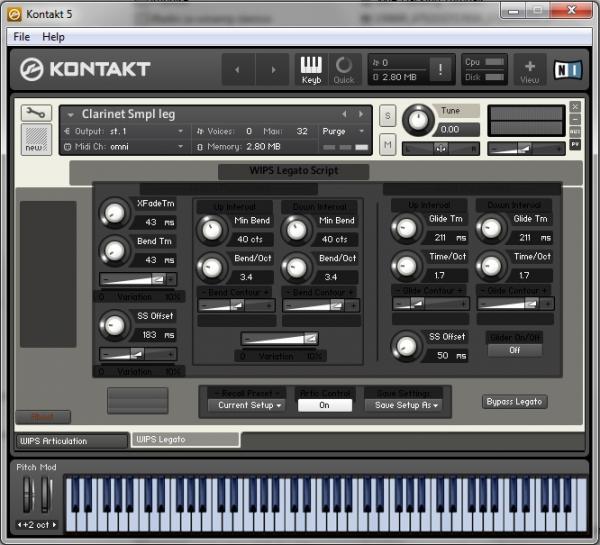Click the Memory: 2.80 MB readout
600x545 pixels.
(239, 147)
